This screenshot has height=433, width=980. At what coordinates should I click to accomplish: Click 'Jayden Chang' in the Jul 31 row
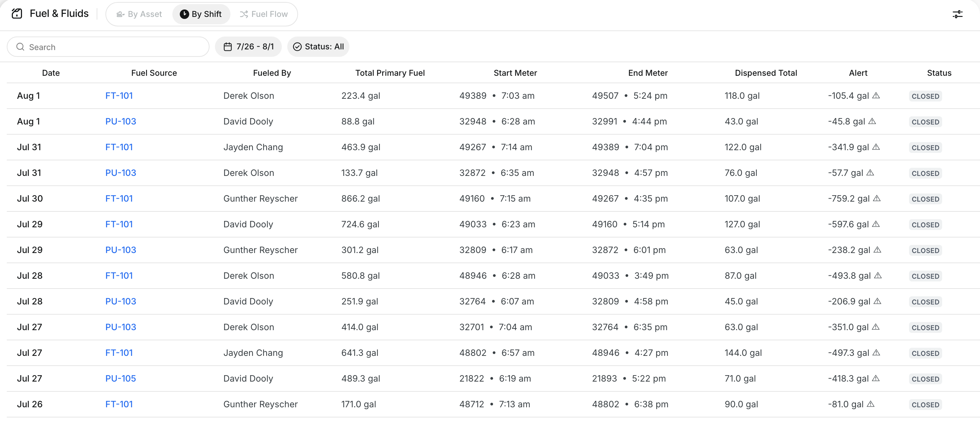(x=253, y=147)
